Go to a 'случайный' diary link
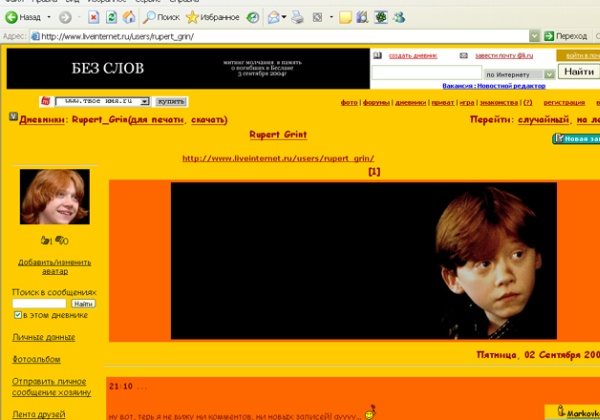This screenshot has width=600, height=420. (x=543, y=120)
